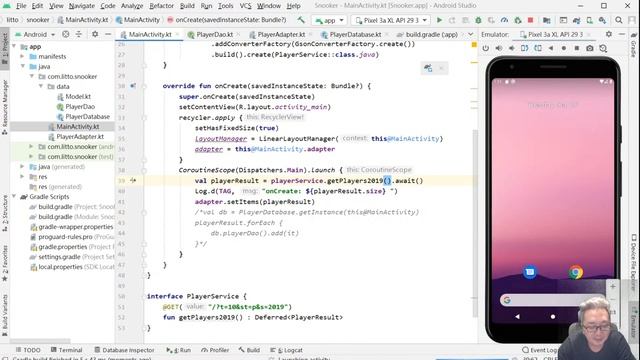Open AVD Manager from the toolbar

pyautogui.click(x=589, y=20)
